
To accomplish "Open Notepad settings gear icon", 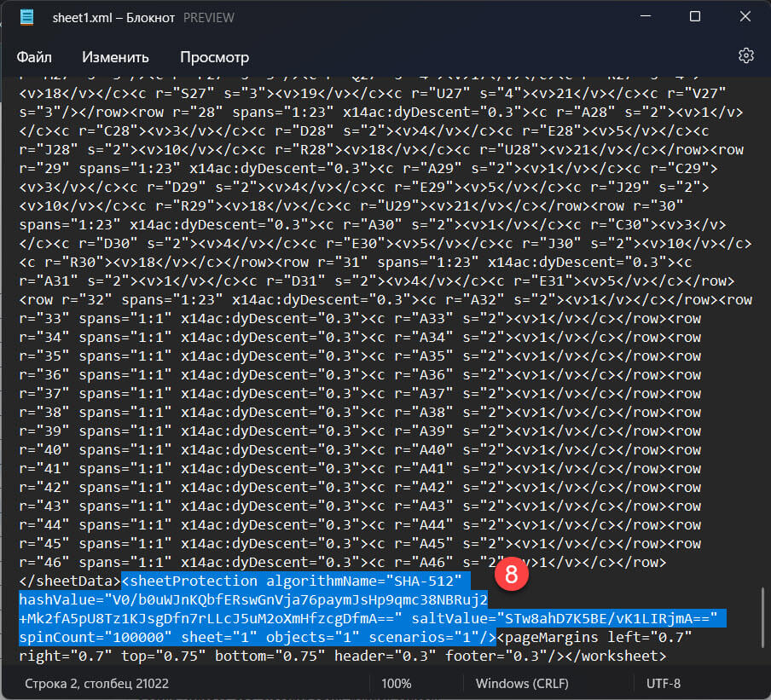I will click(746, 55).
